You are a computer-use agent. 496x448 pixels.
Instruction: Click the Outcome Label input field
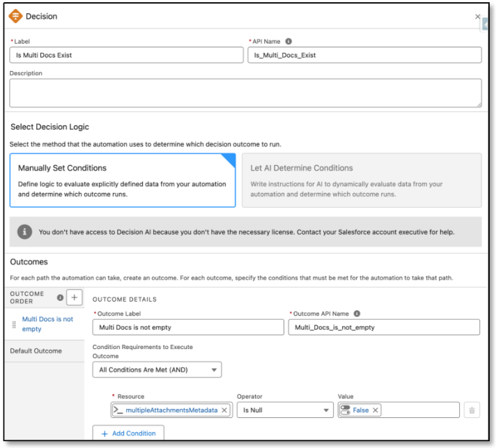click(x=188, y=327)
